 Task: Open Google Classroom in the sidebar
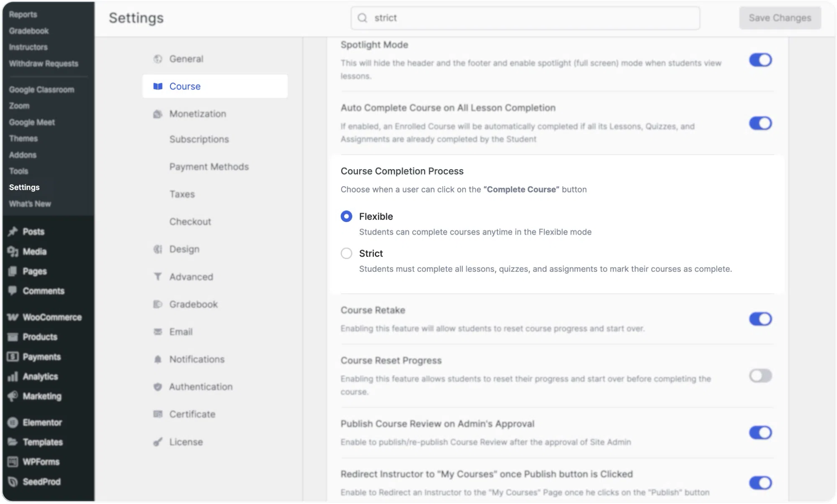[41, 90]
